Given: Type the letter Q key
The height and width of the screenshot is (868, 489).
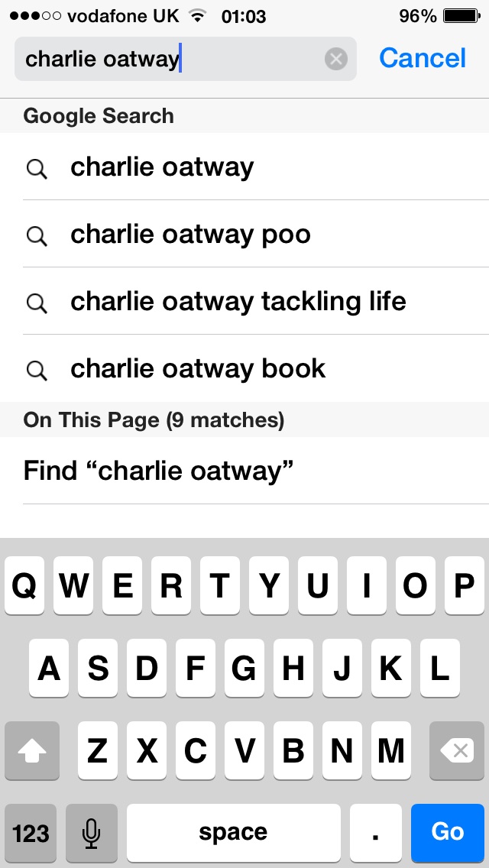Looking at the screenshot, I should [x=24, y=586].
